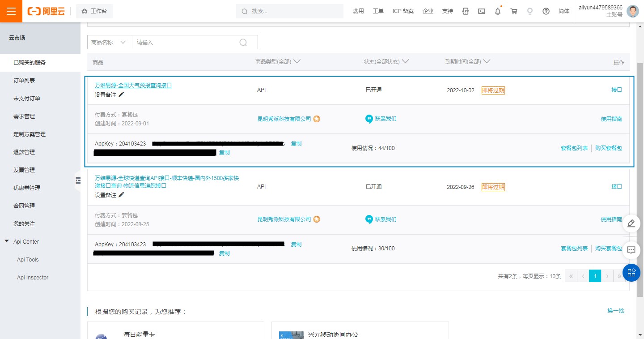Open the shopping cart icon
The width and height of the screenshot is (644, 339).
(x=514, y=11)
